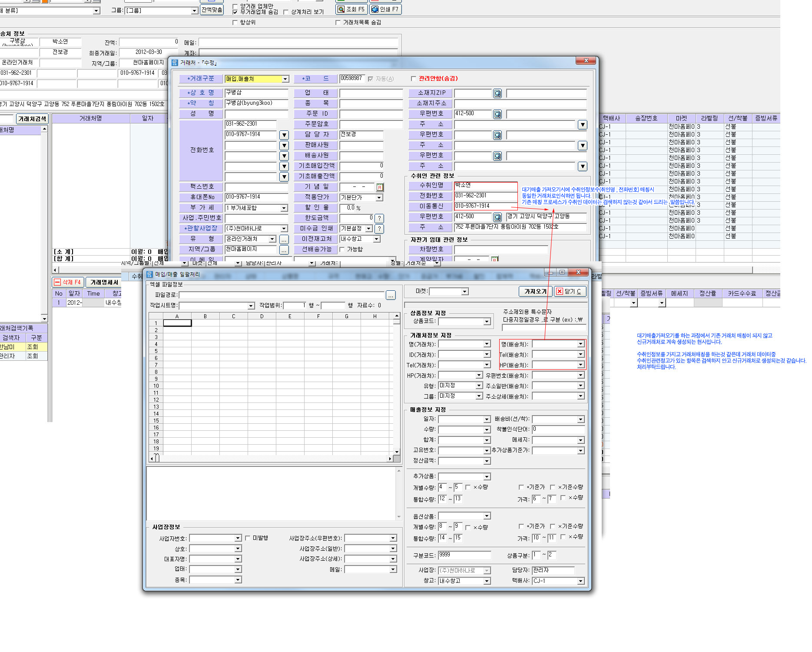Check 거래처목록 숨김 checkbox
Image resolution: width=812 pixels, height=652 pixels.
click(338, 23)
